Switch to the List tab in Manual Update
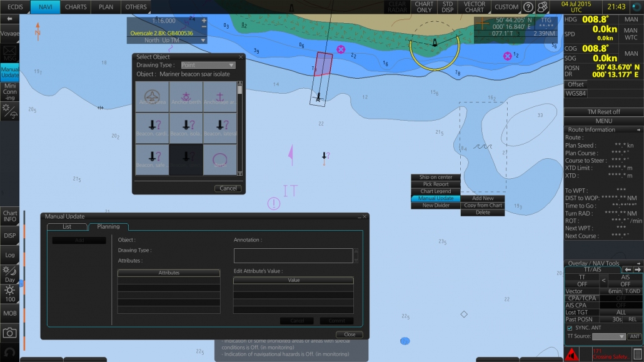Viewport: 644px width, 362px height. click(67, 227)
